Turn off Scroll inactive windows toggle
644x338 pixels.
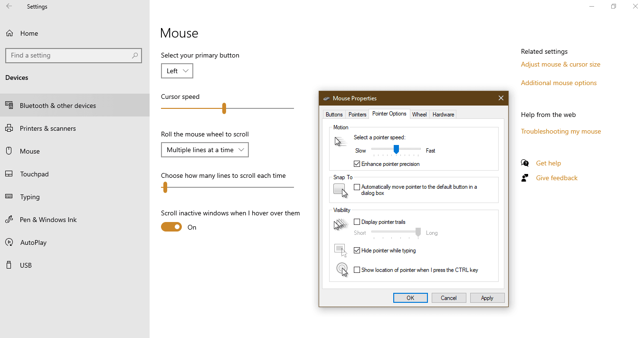tap(171, 227)
